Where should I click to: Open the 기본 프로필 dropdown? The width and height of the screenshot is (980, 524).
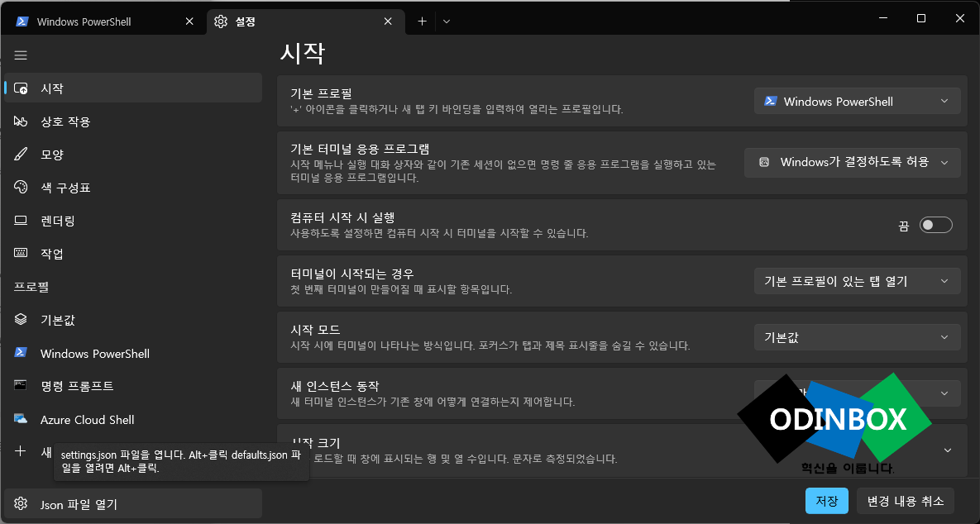tap(857, 101)
